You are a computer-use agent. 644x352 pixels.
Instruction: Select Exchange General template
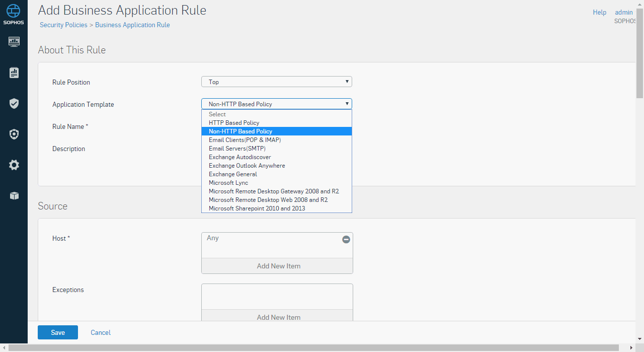[x=277, y=174]
